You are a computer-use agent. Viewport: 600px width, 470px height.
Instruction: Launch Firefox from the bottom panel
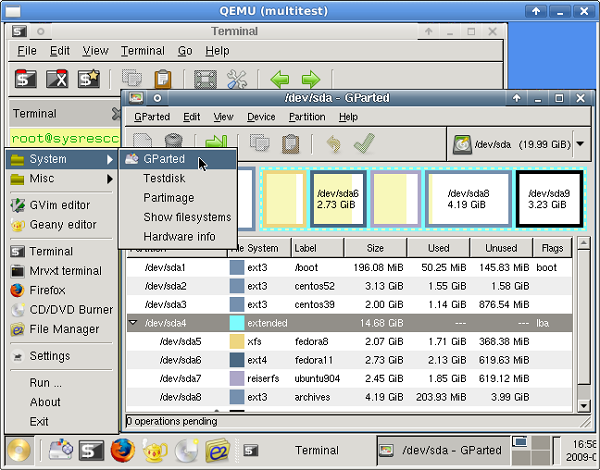(123, 450)
